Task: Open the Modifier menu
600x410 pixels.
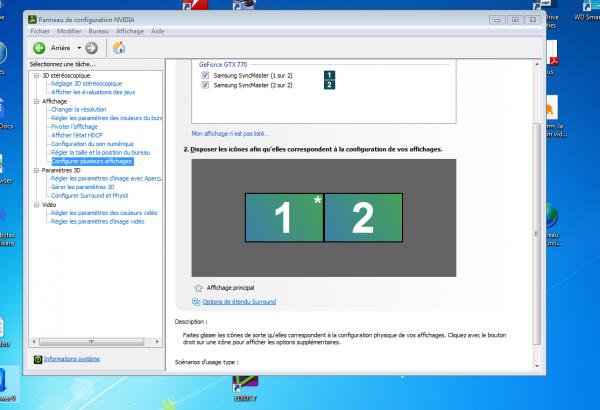Action: (69, 31)
